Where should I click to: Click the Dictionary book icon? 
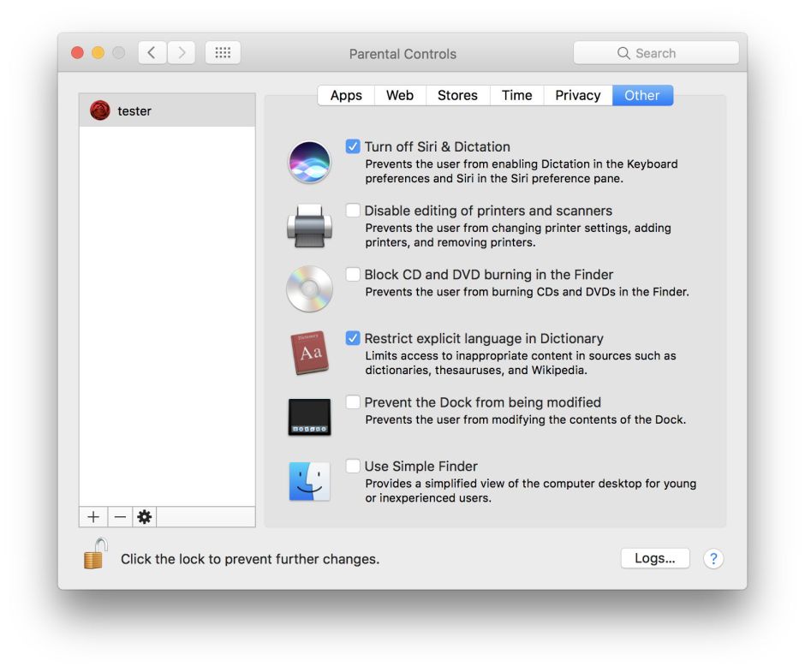[309, 353]
